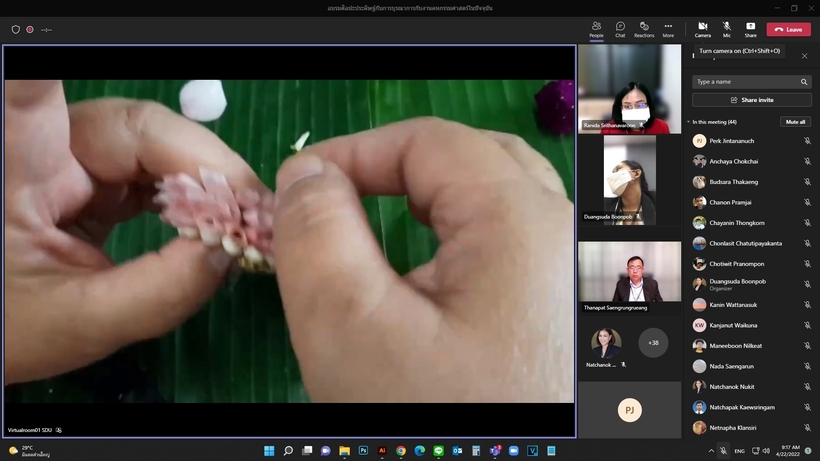Open the volume control in tray

coord(767,451)
